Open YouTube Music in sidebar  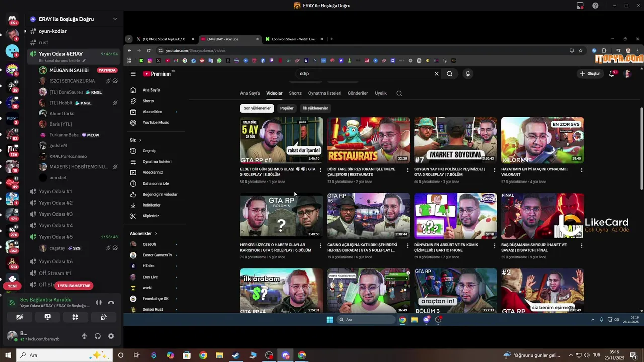click(x=155, y=123)
